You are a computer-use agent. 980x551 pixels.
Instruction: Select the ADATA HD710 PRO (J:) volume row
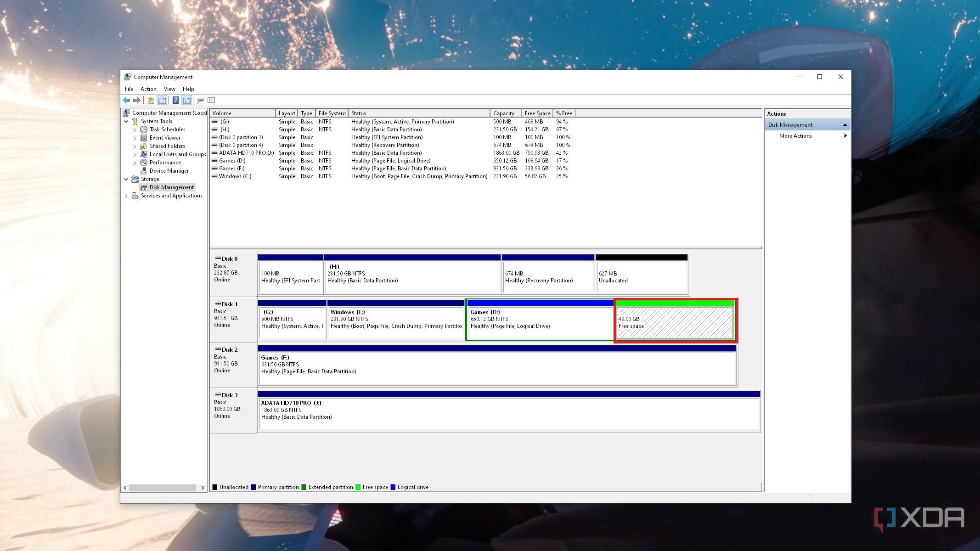click(390, 153)
